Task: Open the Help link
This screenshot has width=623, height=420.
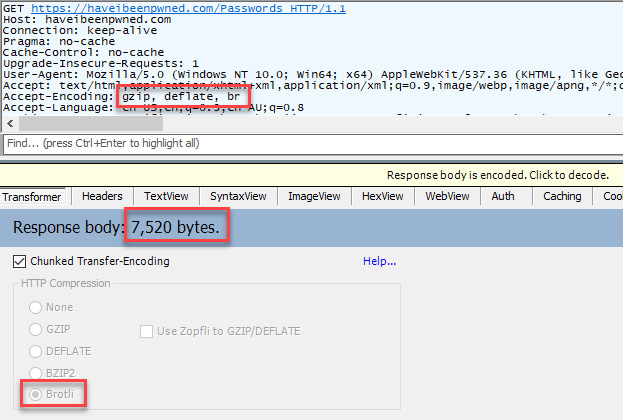Action: pyautogui.click(x=379, y=261)
